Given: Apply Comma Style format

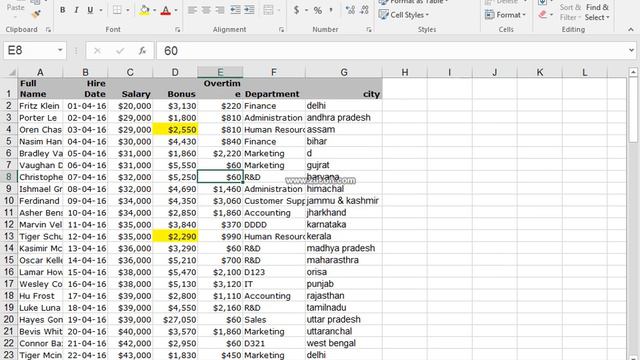Looking at the screenshot, I should (x=331, y=10).
